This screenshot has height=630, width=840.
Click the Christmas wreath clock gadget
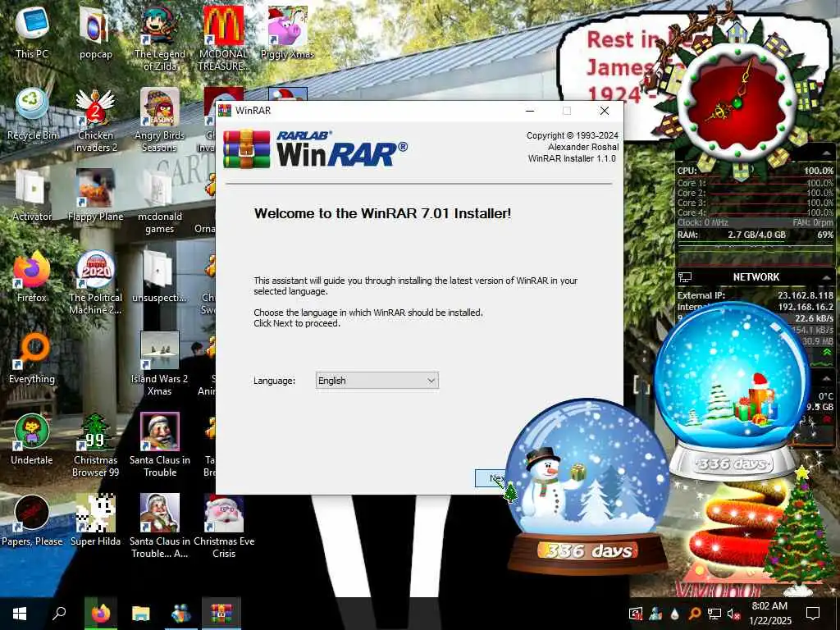tap(737, 103)
